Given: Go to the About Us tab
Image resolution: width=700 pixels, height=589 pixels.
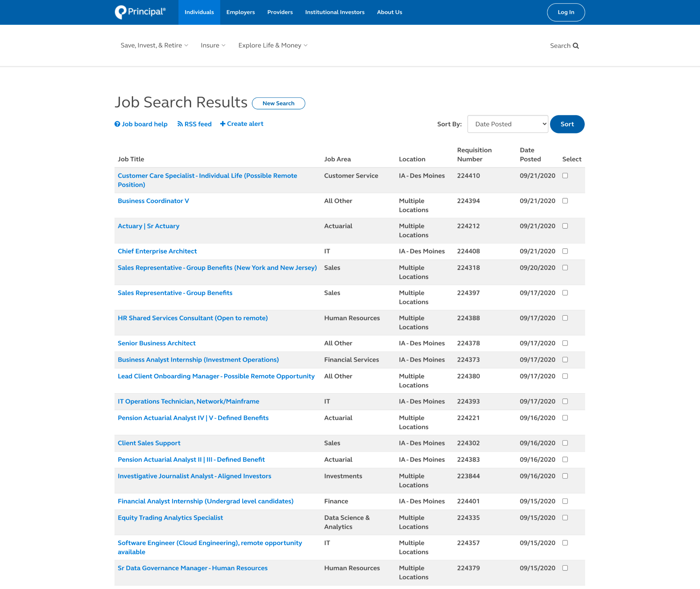Looking at the screenshot, I should point(389,12).
